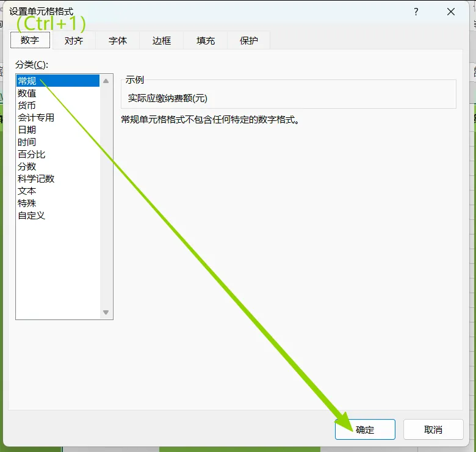This screenshot has width=476, height=452.
Task: Open the 字体 tab
Action: coord(118,40)
